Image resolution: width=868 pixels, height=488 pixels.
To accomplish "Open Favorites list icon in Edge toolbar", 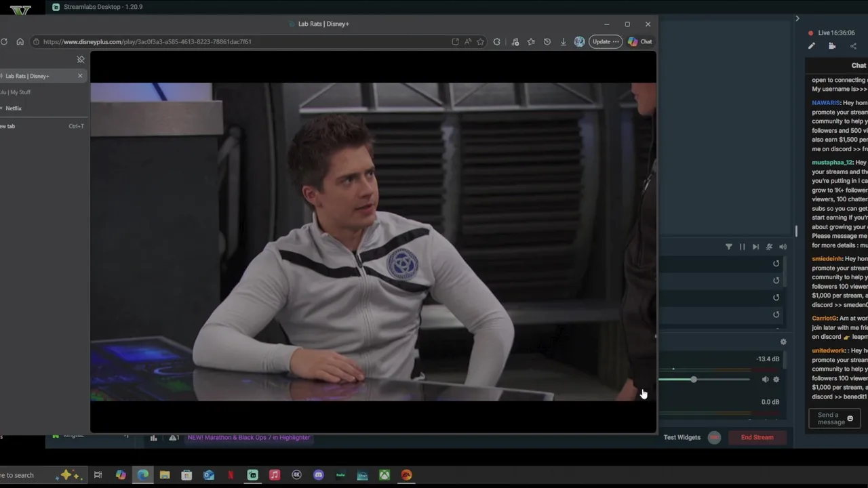I will coord(531,41).
